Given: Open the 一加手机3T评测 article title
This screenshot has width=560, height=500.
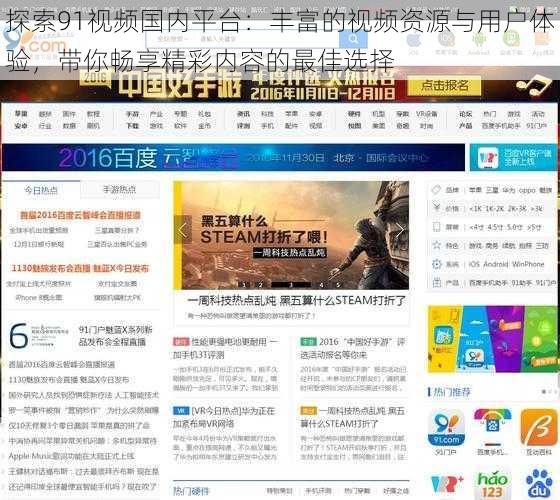Looking at the screenshot, I should [x=225, y=348].
